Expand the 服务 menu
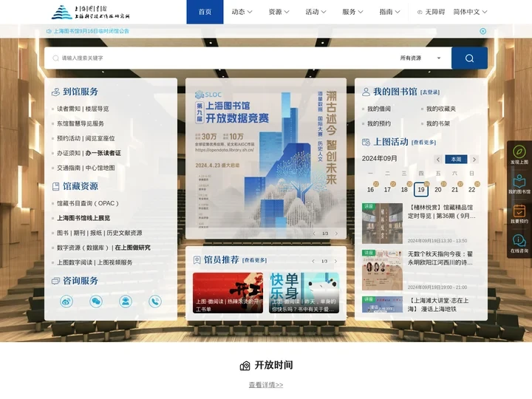This screenshot has width=532, height=399. tap(353, 12)
